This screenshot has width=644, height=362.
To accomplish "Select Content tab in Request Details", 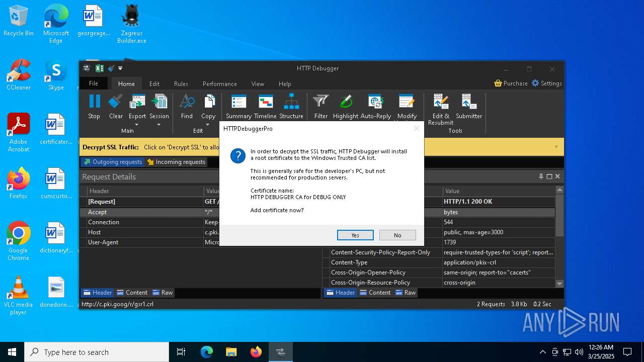I will (132, 293).
